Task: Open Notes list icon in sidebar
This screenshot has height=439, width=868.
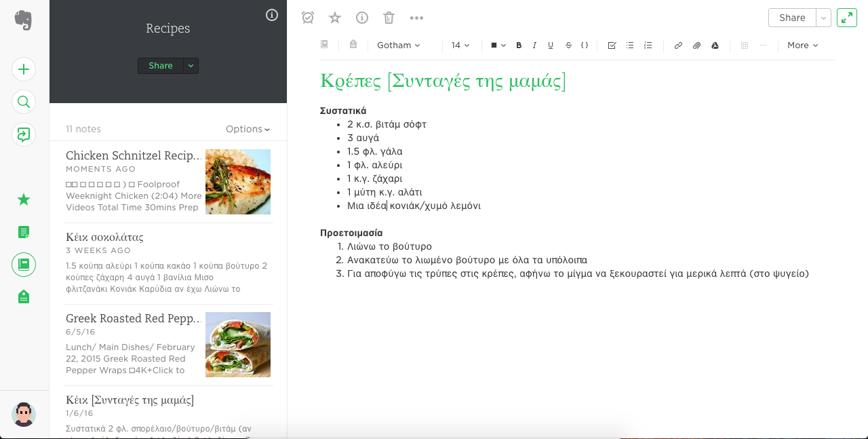Action: pos(24,232)
